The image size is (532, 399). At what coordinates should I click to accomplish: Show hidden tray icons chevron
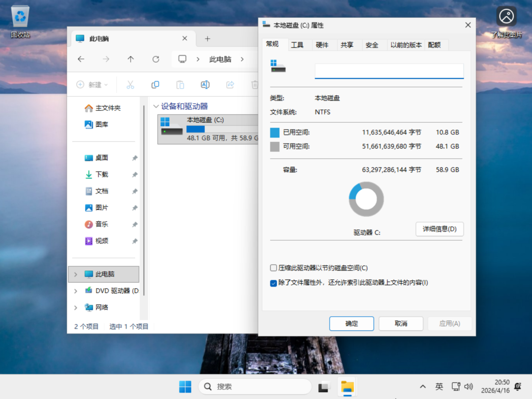click(x=423, y=387)
